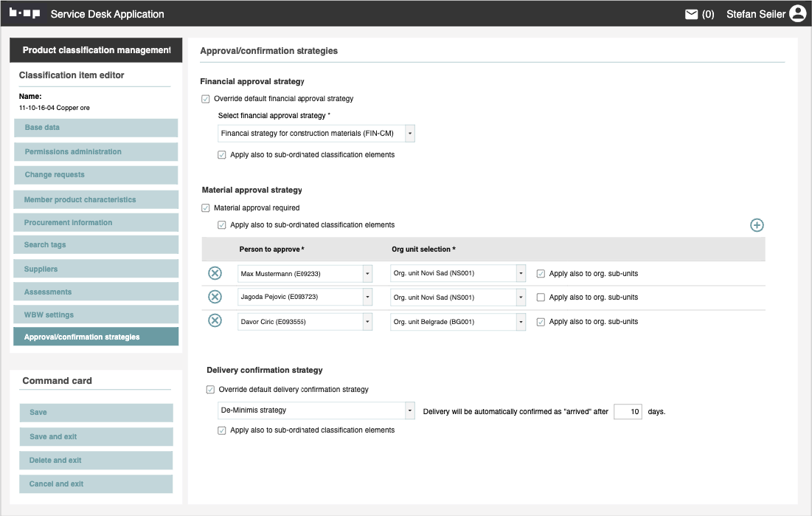Click the application logo in header

point(24,14)
